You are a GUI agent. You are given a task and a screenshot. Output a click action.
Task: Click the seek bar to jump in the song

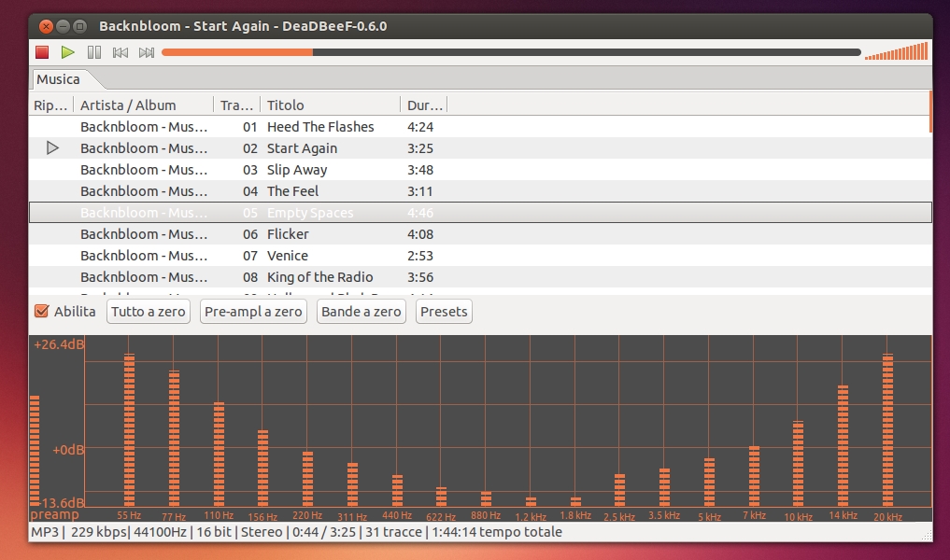511,52
